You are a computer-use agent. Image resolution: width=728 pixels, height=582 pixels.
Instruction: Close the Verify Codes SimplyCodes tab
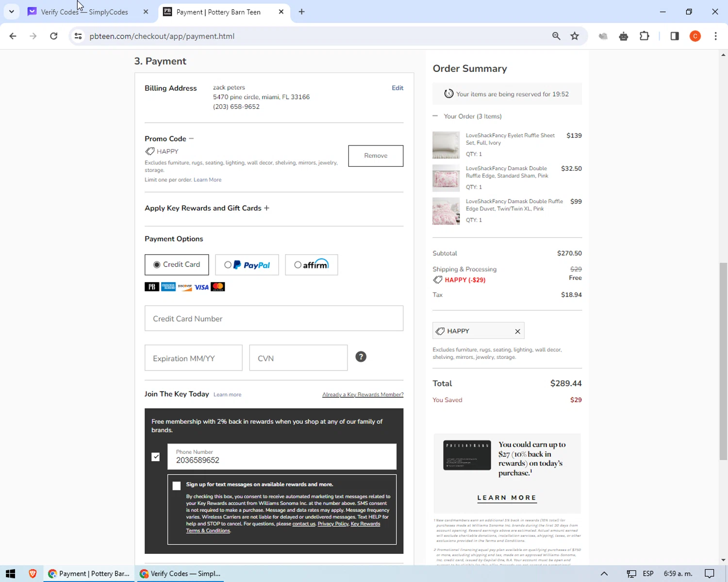tap(146, 12)
